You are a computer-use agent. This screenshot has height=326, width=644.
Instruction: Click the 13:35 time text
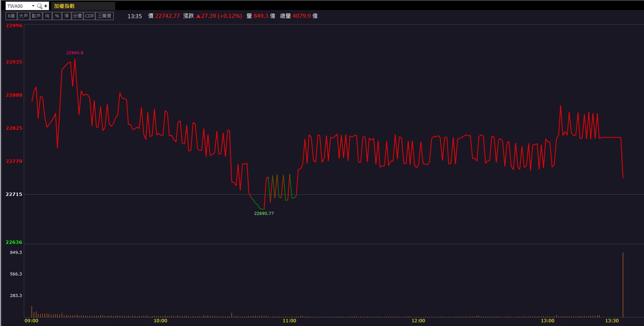(135, 16)
